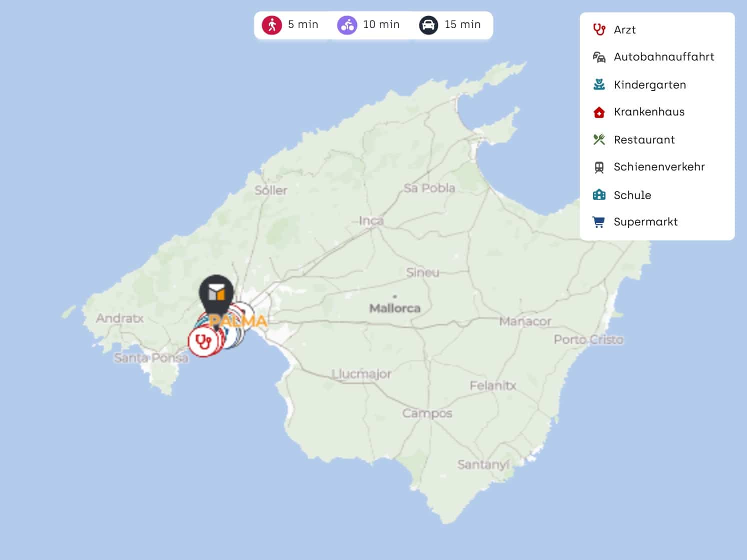
Task: Toggle the Supermarkt filter label
Action: pos(645,221)
